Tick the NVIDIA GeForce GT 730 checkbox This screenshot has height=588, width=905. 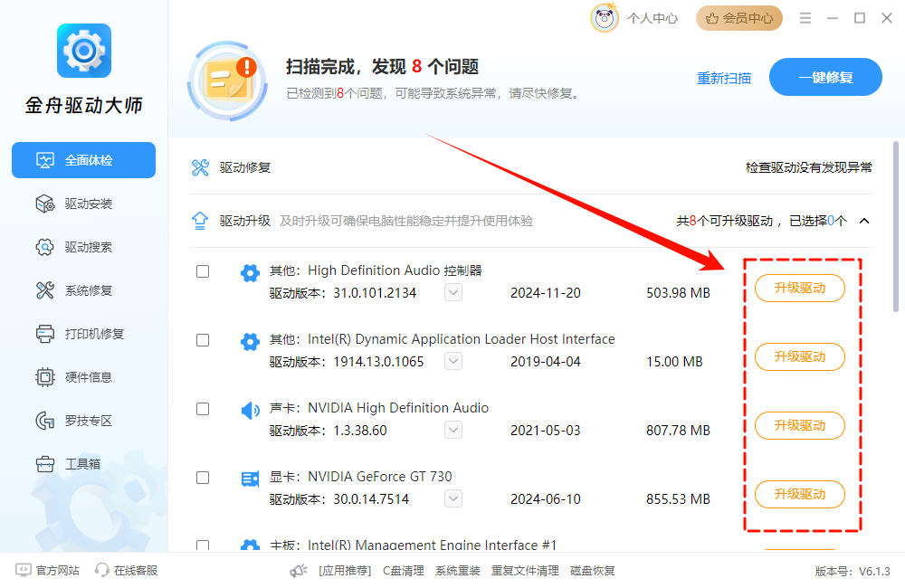(x=203, y=478)
